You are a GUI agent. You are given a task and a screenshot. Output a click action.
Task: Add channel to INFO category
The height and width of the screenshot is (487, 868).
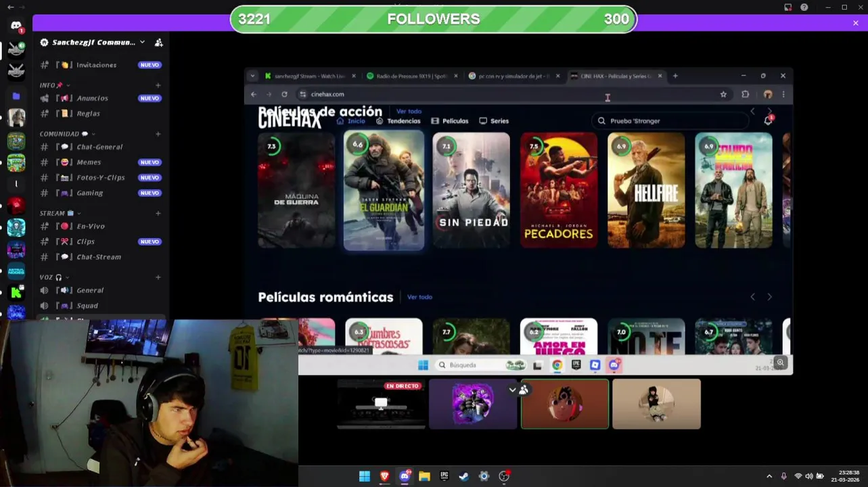coord(158,85)
